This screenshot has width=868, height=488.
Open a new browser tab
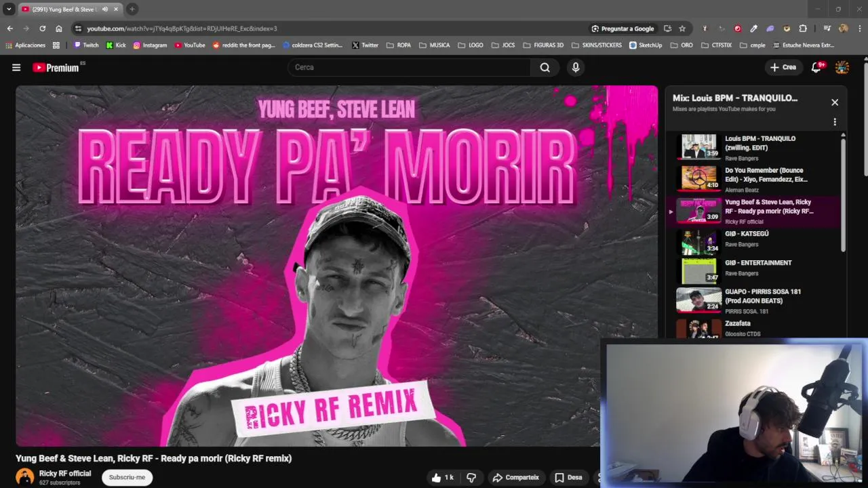tap(132, 9)
